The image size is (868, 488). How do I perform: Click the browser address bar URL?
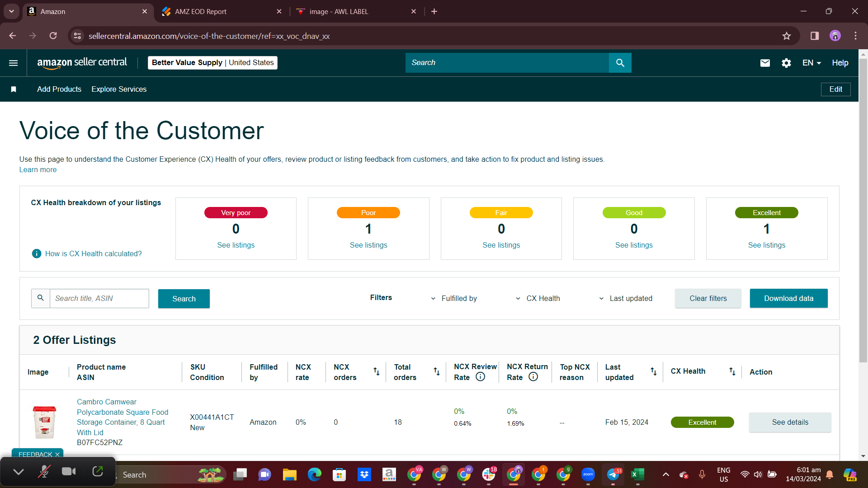point(209,36)
